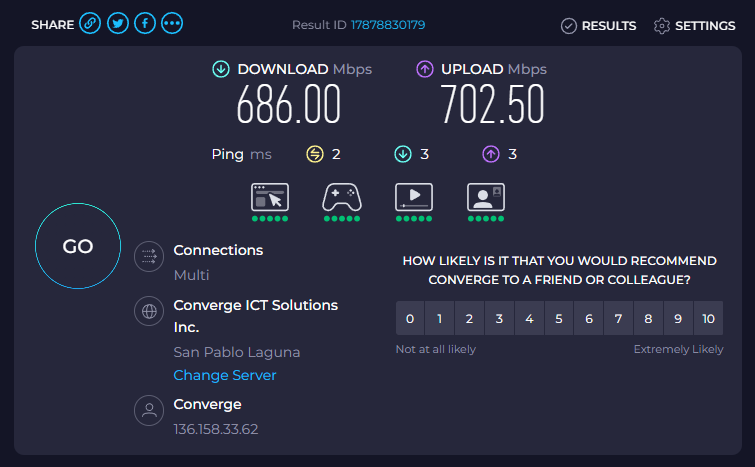This screenshot has height=467, width=755.
Task: Click the upload arrow icon beside UPLOAD
Action: pos(425,69)
